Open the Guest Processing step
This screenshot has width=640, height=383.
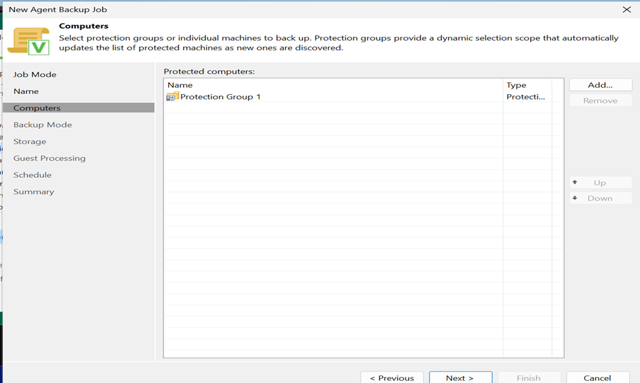click(49, 158)
